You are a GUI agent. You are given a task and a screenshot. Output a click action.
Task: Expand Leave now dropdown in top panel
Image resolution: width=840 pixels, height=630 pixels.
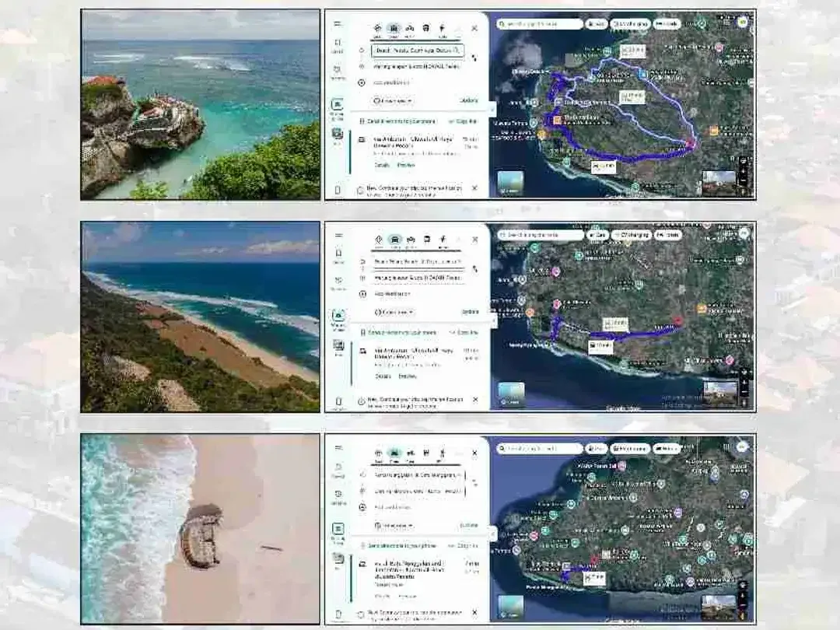click(394, 100)
